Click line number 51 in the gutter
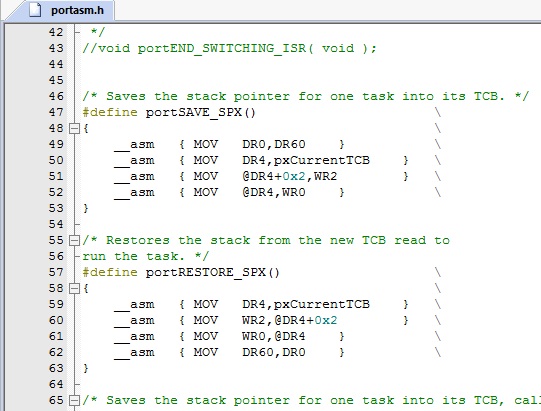This screenshot has height=411, width=541. coord(56,176)
